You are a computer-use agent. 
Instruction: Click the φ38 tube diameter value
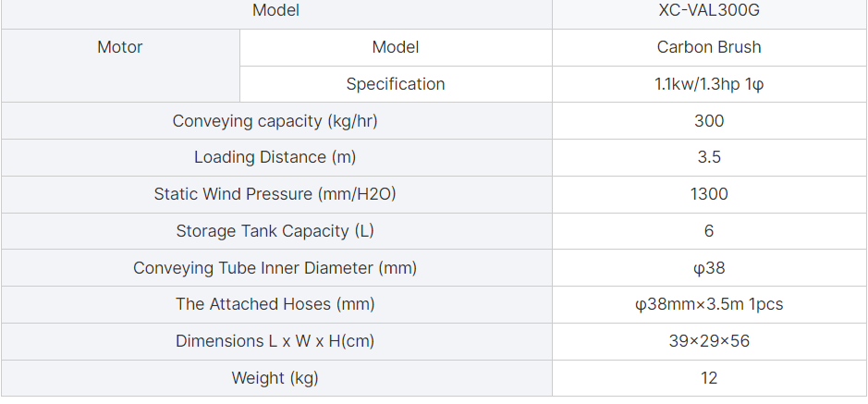pyautogui.click(x=709, y=268)
